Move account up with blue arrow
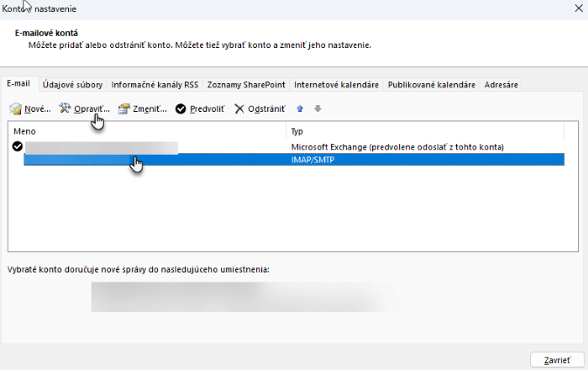Screen dimensions: 588x370 (300, 108)
